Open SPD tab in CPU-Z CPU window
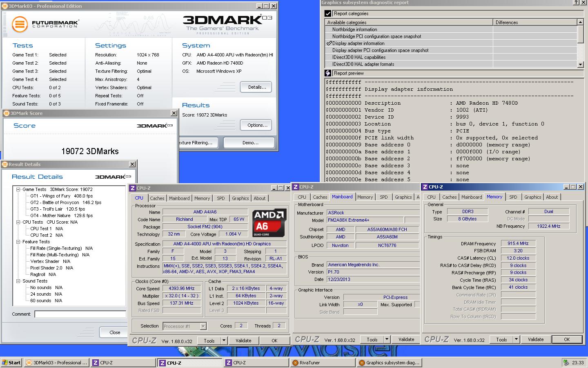 pyautogui.click(x=221, y=198)
